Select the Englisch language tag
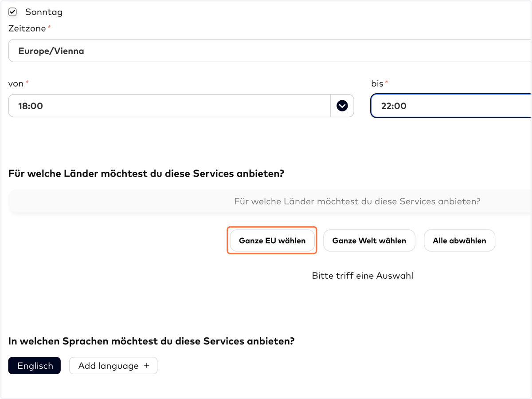Viewport: 532px width, 399px height. (x=35, y=366)
